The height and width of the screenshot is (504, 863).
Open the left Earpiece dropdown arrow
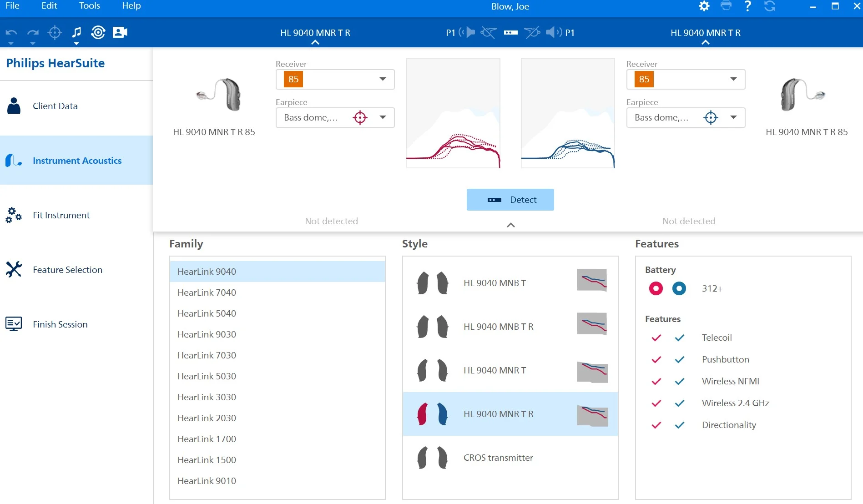coord(383,117)
